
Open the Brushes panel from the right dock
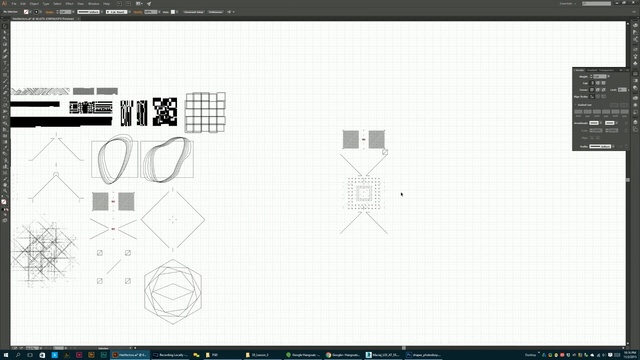tap(635, 57)
